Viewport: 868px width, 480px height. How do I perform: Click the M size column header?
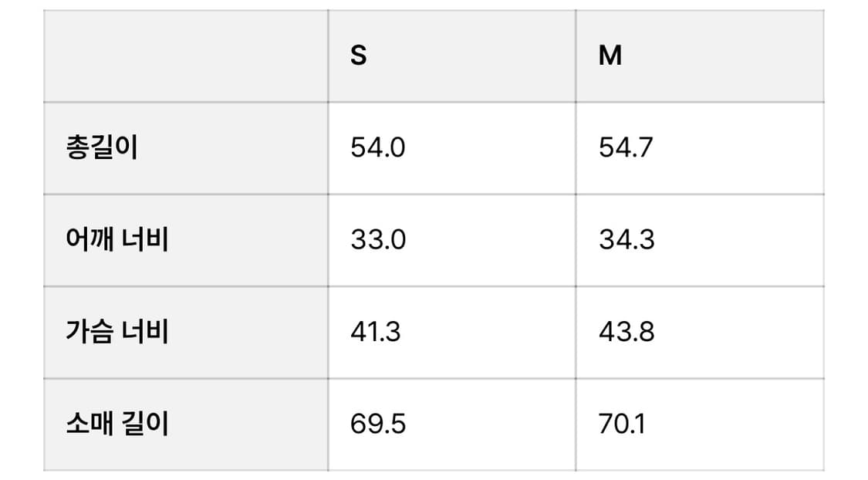(610, 56)
